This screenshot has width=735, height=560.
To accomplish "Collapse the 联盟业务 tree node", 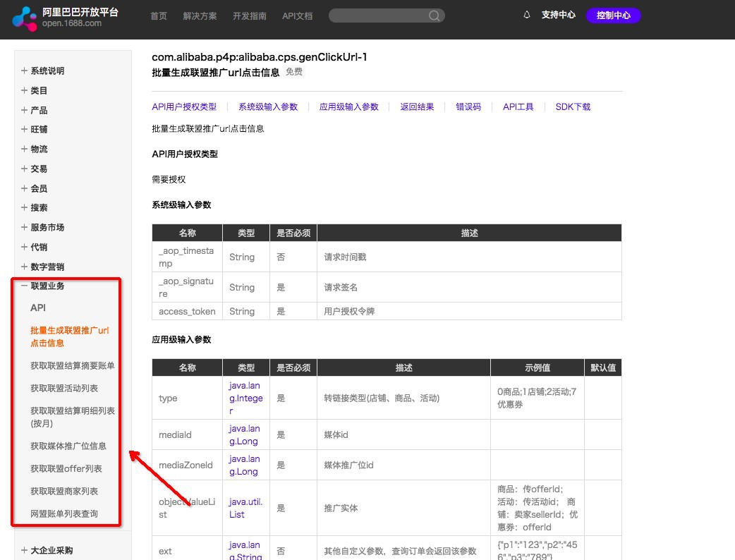I will click(24, 286).
